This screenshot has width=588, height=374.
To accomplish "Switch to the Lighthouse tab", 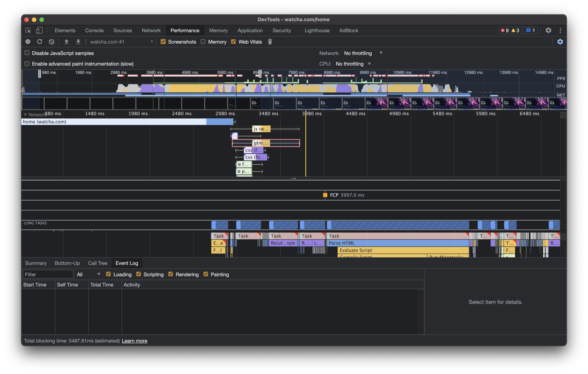I will click(317, 30).
